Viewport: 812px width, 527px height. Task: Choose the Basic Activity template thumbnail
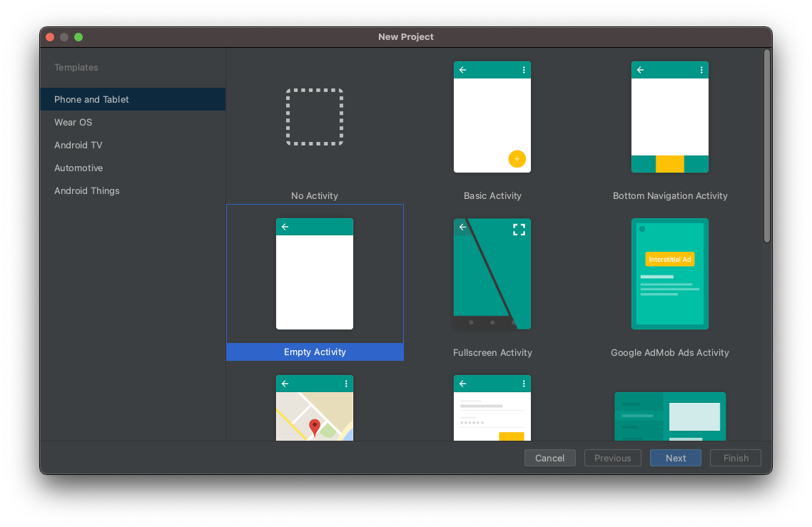492,117
